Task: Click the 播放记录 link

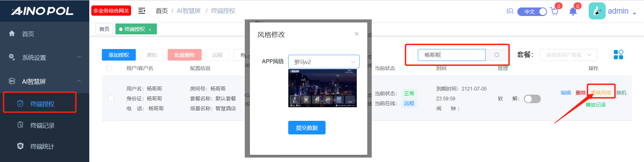Action: point(595,105)
